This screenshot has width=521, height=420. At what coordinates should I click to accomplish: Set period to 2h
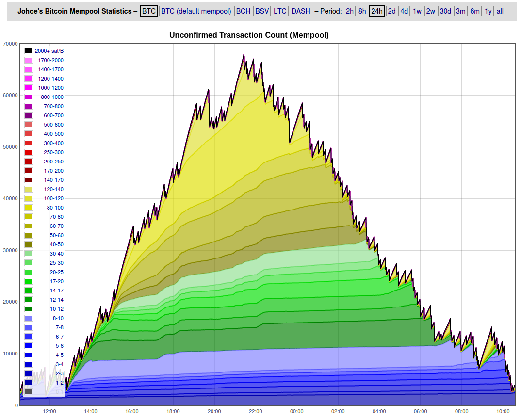click(x=350, y=11)
